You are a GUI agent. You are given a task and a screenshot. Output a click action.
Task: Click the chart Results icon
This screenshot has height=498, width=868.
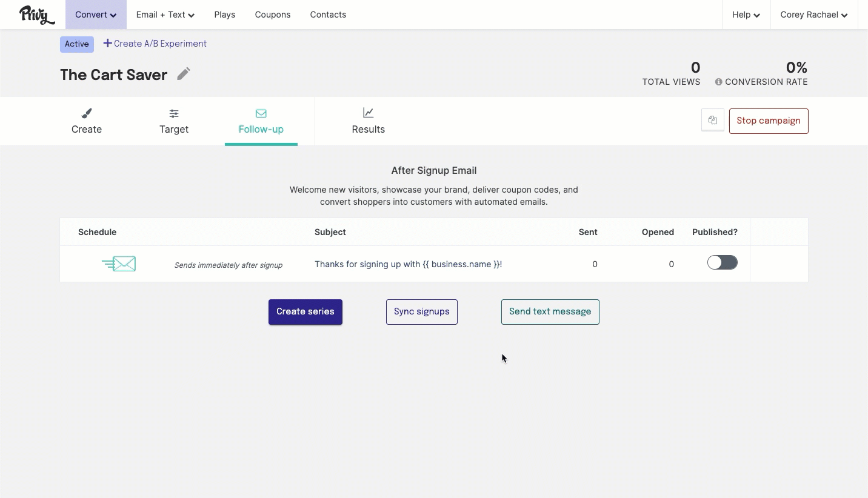click(x=368, y=113)
